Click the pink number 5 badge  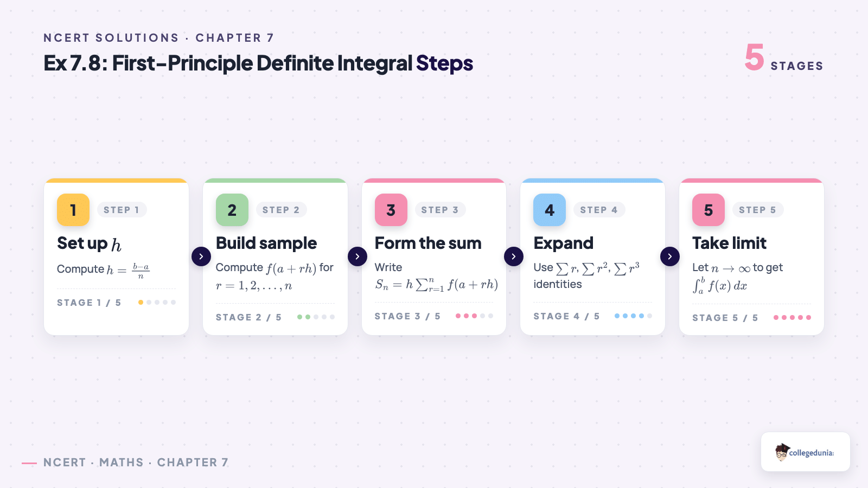pos(709,210)
